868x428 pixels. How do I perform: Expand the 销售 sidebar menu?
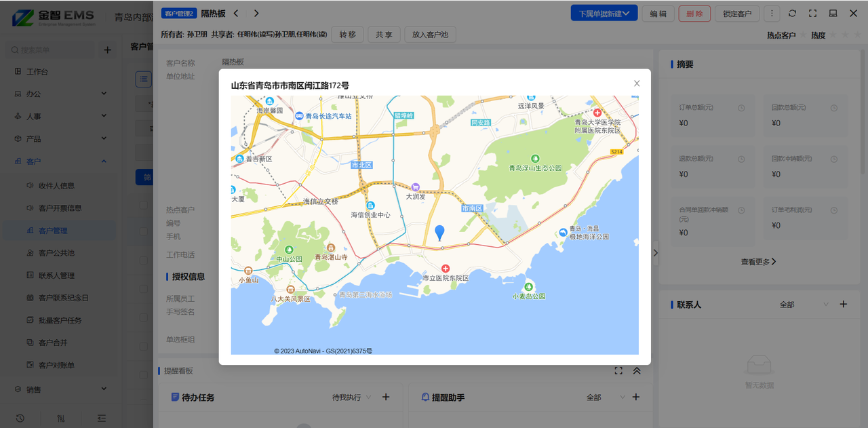click(x=61, y=389)
